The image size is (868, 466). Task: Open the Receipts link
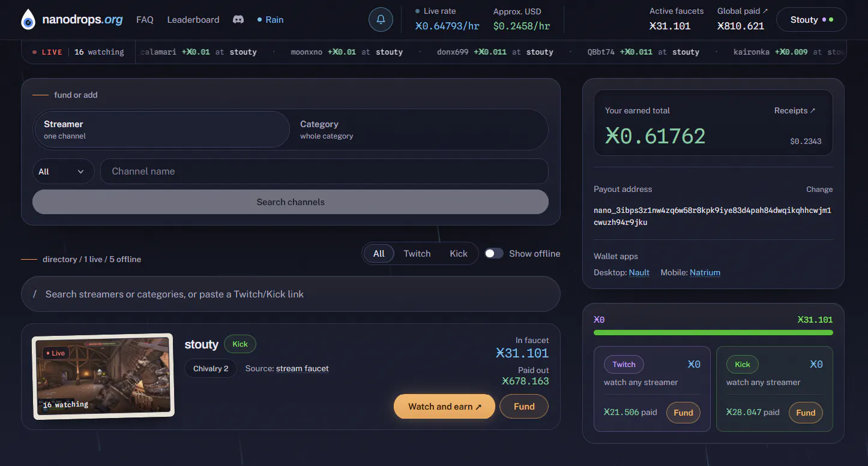pyautogui.click(x=795, y=110)
